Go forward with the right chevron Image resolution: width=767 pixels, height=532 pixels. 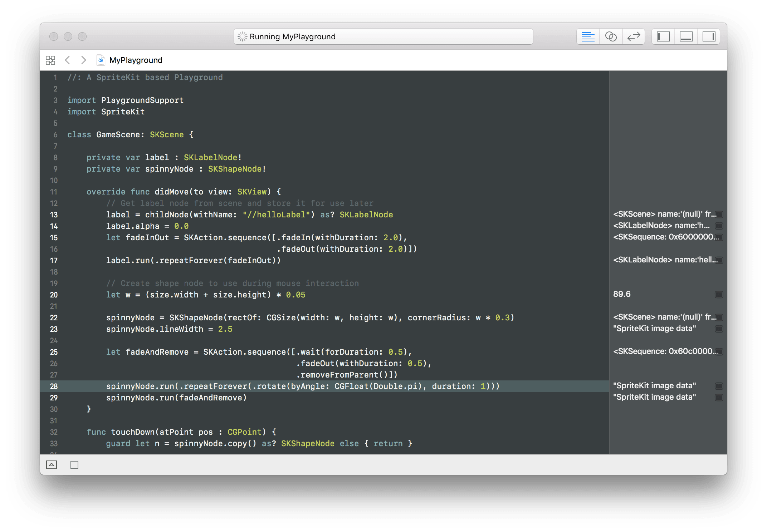[x=83, y=60]
